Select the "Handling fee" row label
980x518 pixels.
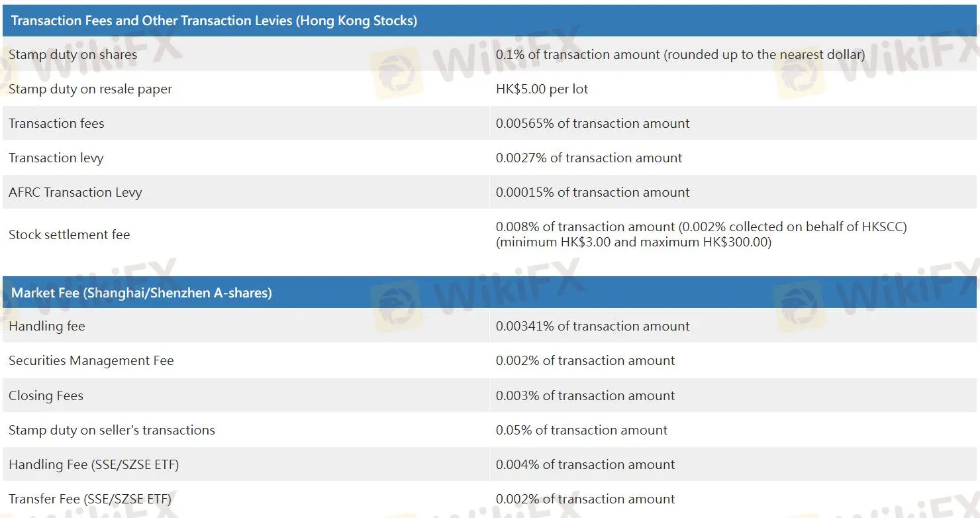click(x=47, y=326)
